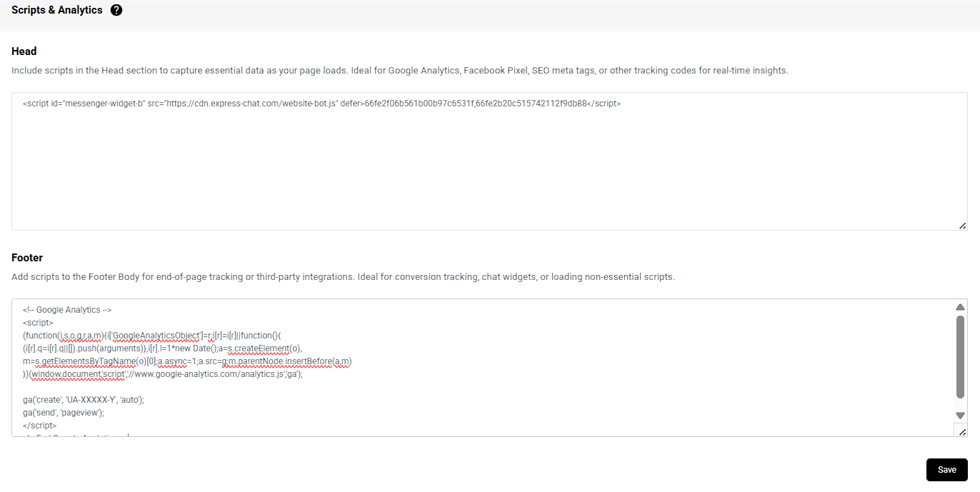
Task: Click the Scripts & Analytics title
Action: [57, 10]
